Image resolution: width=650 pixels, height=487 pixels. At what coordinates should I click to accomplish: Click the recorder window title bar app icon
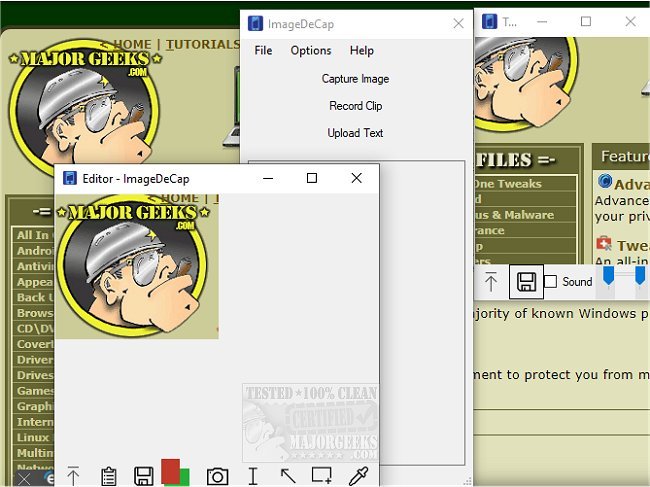(x=490, y=22)
